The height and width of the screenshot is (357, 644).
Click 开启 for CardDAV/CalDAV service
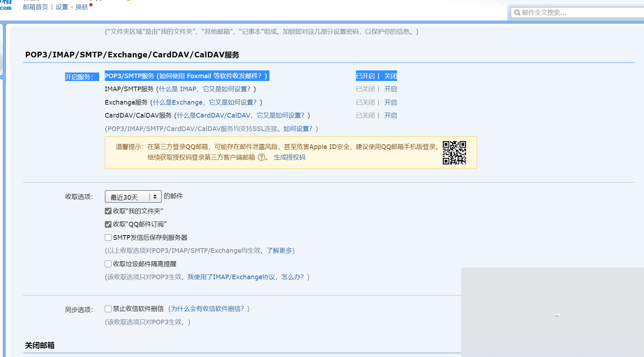click(390, 115)
